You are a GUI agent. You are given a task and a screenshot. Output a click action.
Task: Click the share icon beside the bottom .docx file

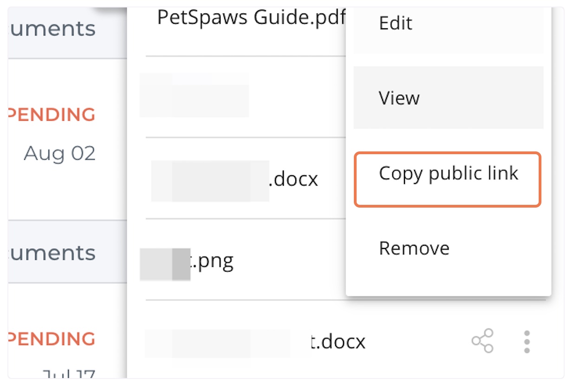[482, 341]
